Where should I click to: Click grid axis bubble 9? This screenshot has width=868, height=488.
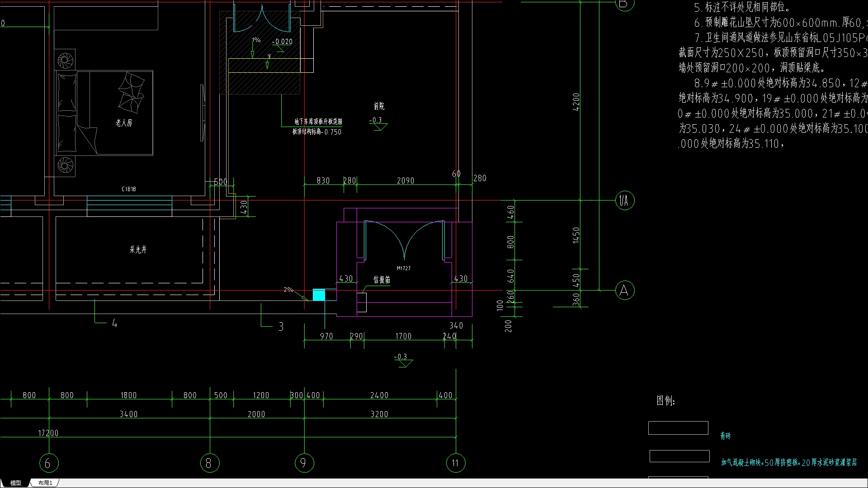(x=304, y=463)
